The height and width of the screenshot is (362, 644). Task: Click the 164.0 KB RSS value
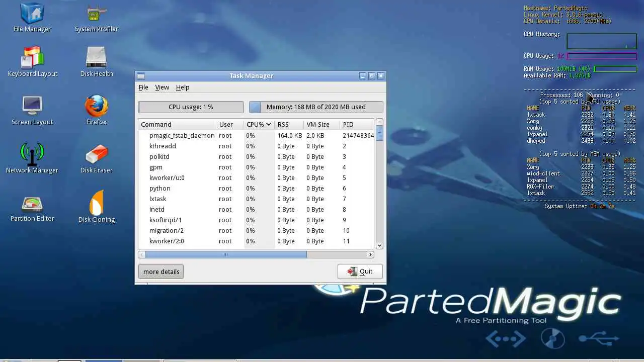(289, 136)
